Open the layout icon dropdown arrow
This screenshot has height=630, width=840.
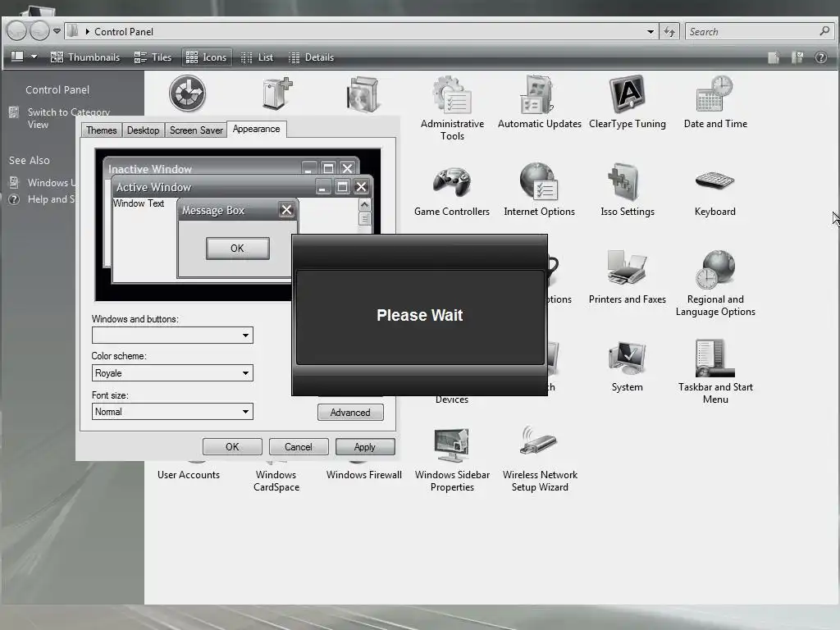[x=34, y=57]
